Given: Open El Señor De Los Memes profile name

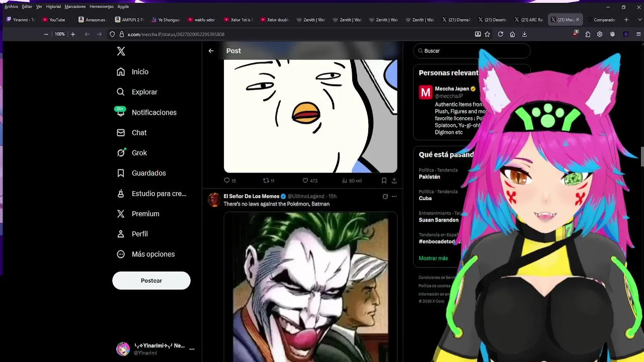Looking at the screenshot, I should point(252,196).
